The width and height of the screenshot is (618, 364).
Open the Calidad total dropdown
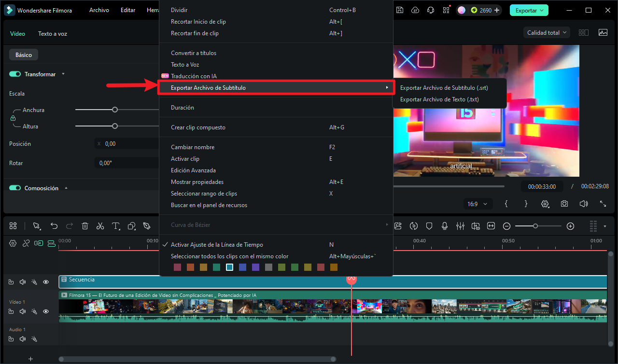(547, 32)
